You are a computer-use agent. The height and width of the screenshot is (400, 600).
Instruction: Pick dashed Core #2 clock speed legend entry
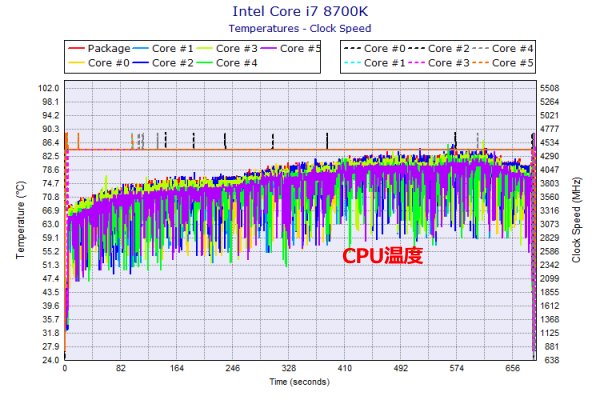coord(439,49)
